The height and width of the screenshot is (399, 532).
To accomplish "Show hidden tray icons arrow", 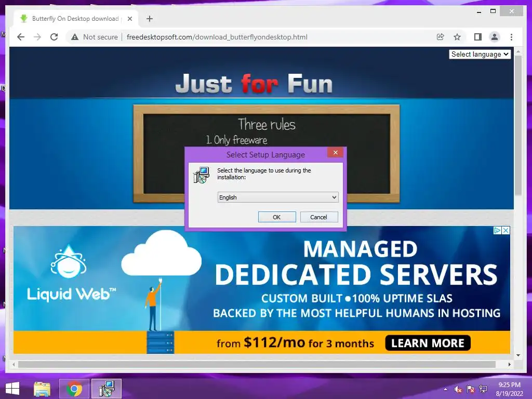I will tap(445, 389).
